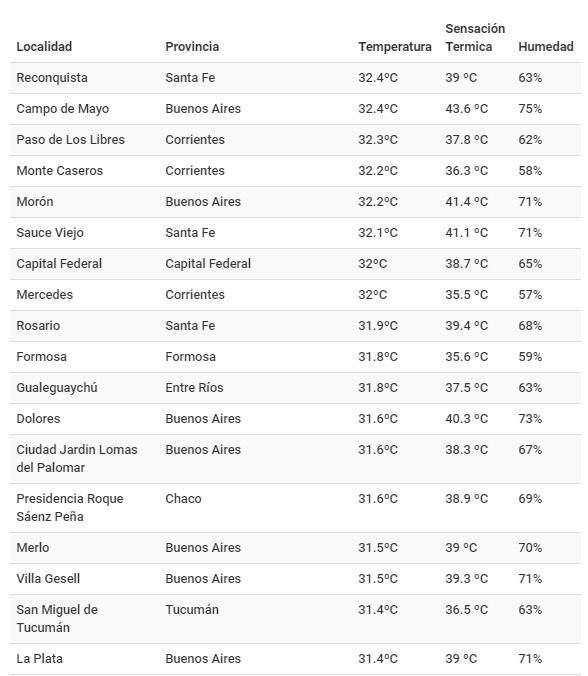Select Monte Caseros in the table
Viewport: 588px width, 676px height.
[x=59, y=171]
